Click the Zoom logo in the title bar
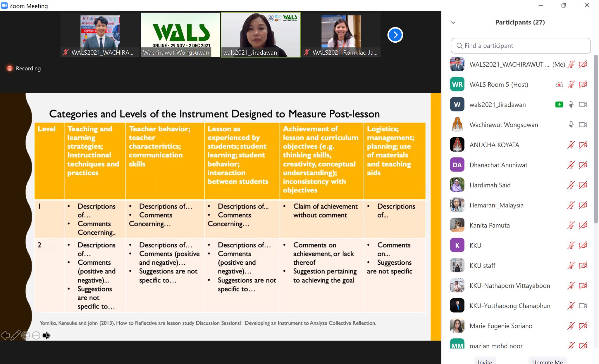The height and width of the screenshot is (364, 599). pos(4,6)
